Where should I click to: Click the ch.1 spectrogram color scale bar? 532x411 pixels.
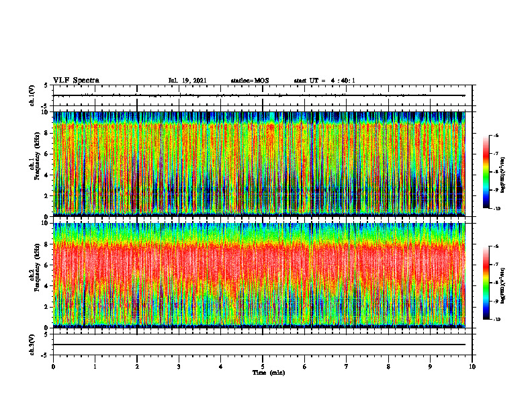tap(486, 172)
